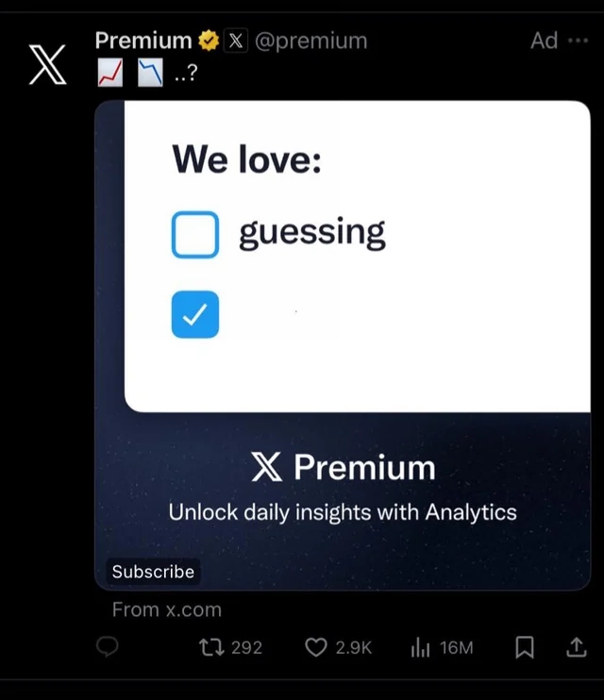
Task: Click the X affiliate badge beside name
Action: point(235,41)
